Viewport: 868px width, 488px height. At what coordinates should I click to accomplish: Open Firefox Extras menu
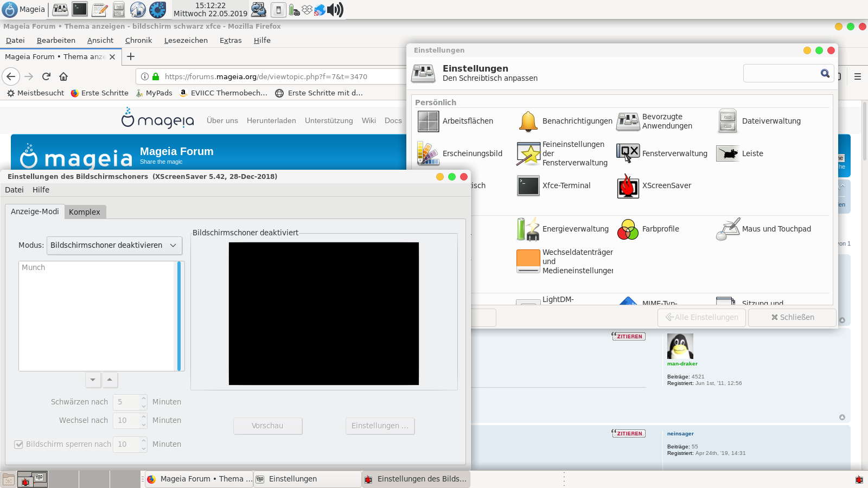pos(231,40)
